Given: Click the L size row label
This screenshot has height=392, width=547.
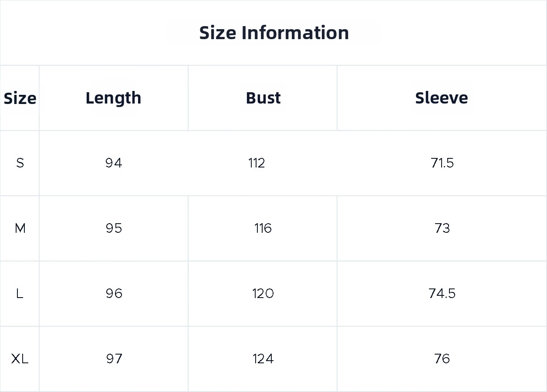Looking at the screenshot, I should click(x=20, y=294).
